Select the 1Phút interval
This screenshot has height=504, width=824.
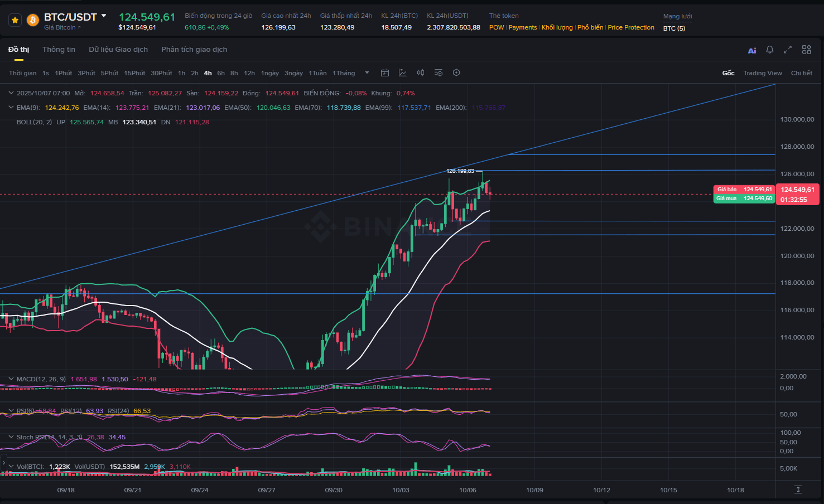[64, 73]
